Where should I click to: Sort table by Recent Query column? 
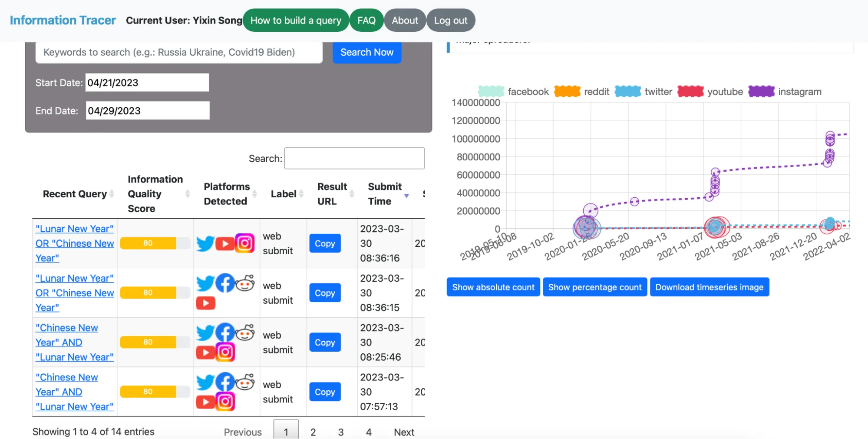(x=75, y=194)
